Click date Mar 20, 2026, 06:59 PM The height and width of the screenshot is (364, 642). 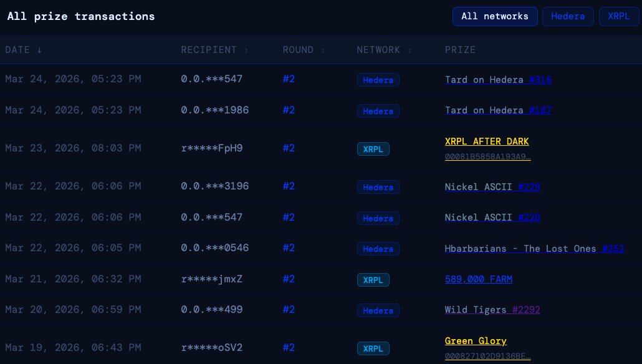[73, 310]
